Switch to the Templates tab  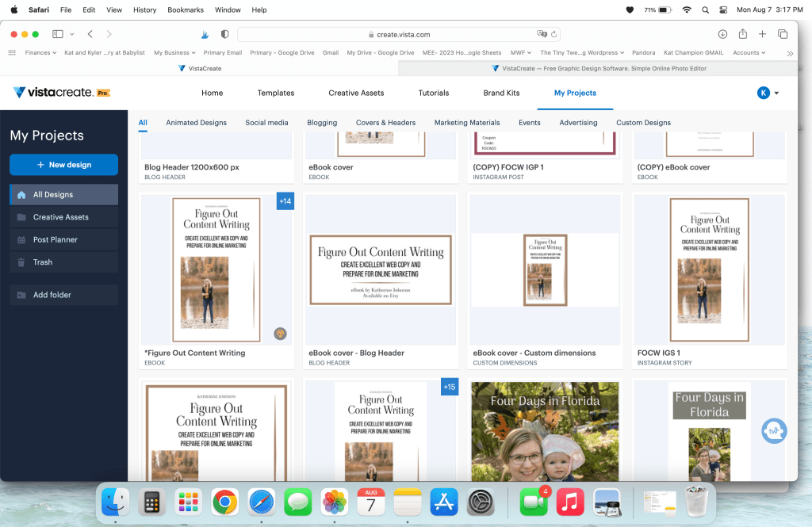click(275, 93)
